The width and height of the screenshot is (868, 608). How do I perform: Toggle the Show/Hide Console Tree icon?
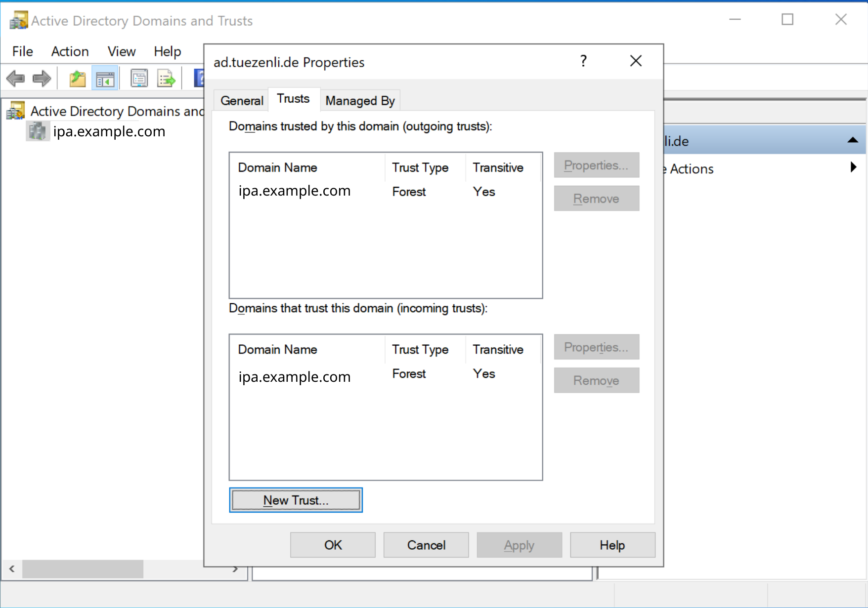tap(105, 79)
